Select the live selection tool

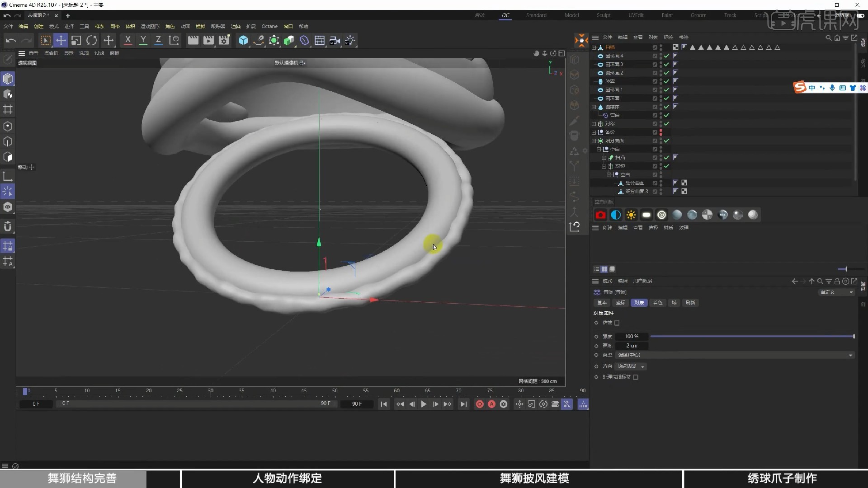pyautogui.click(x=45, y=41)
